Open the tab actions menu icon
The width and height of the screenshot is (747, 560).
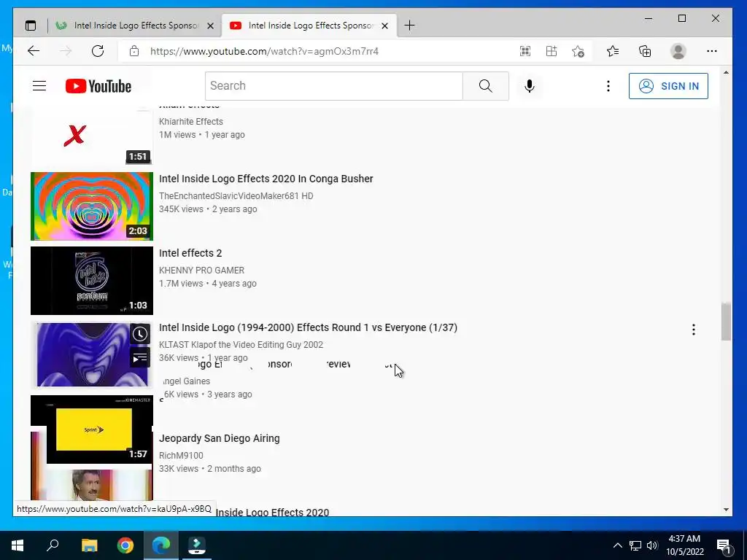point(31,26)
